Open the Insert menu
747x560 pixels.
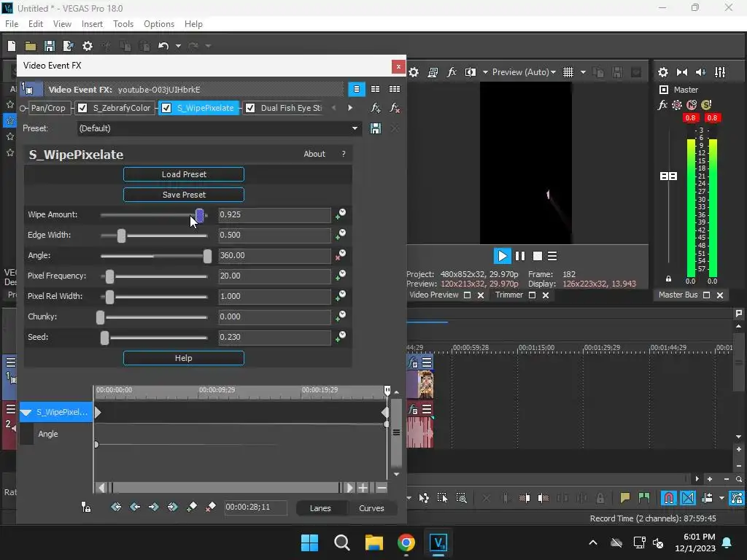(x=92, y=24)
